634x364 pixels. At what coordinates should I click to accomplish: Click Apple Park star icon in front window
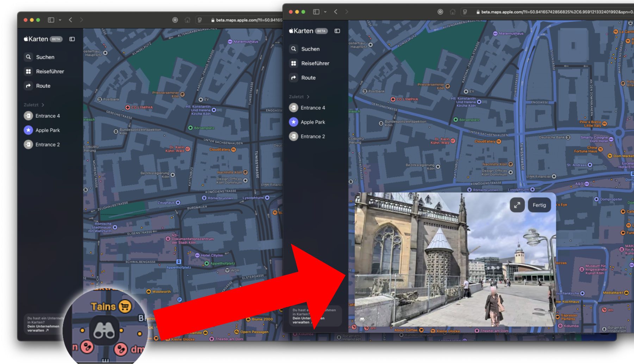[x=293, y=122]
